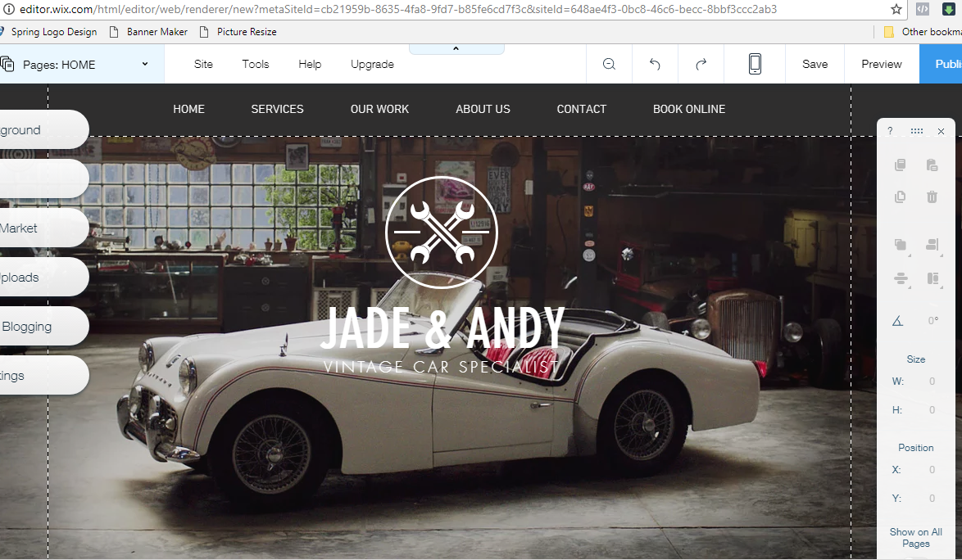Viewport: 962px width, 560px height.
Task: Click the Distribute icon in the toolbar panel
Action: point(901,279)
